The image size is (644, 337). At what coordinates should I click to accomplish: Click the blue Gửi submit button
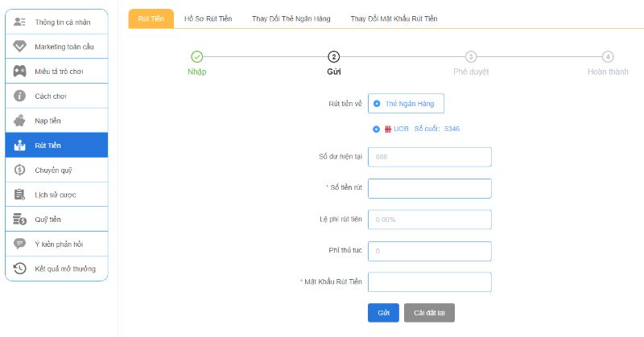pyautogui.click(x=383, y=313)
